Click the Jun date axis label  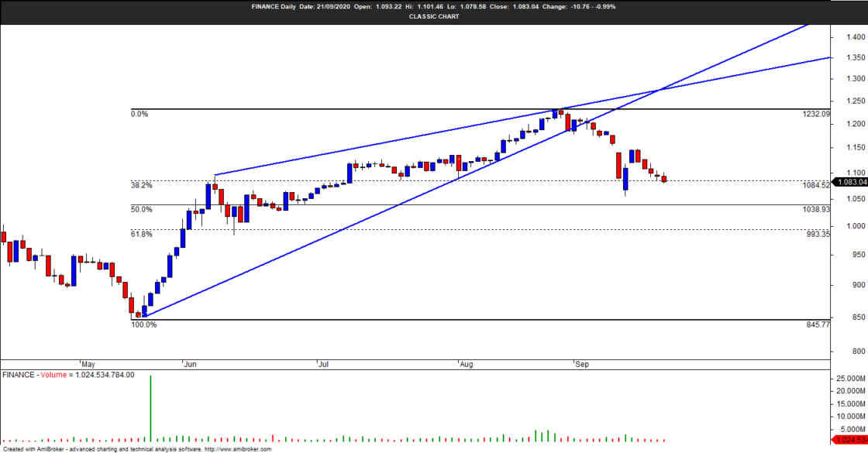pyautogui.click(x=191, y=365)
